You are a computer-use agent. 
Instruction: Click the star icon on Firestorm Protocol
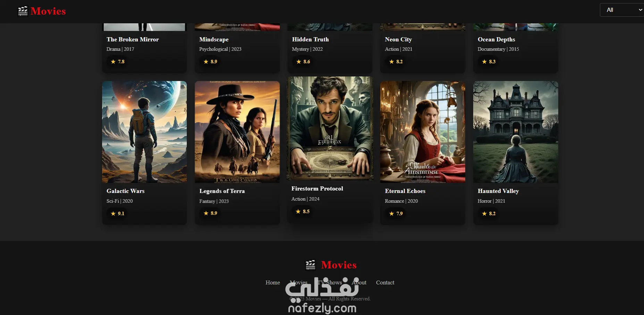(x=298, y=211)
